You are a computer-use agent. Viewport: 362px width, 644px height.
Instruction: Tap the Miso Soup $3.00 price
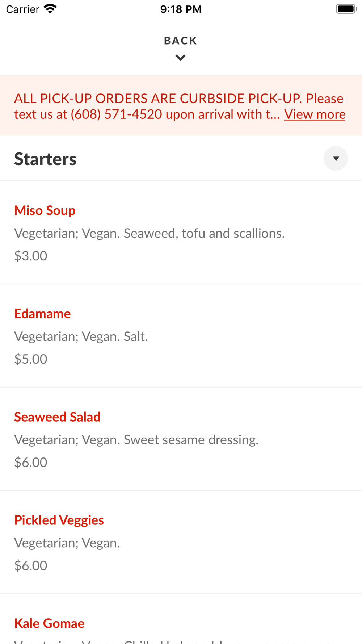tap(31, 256)
